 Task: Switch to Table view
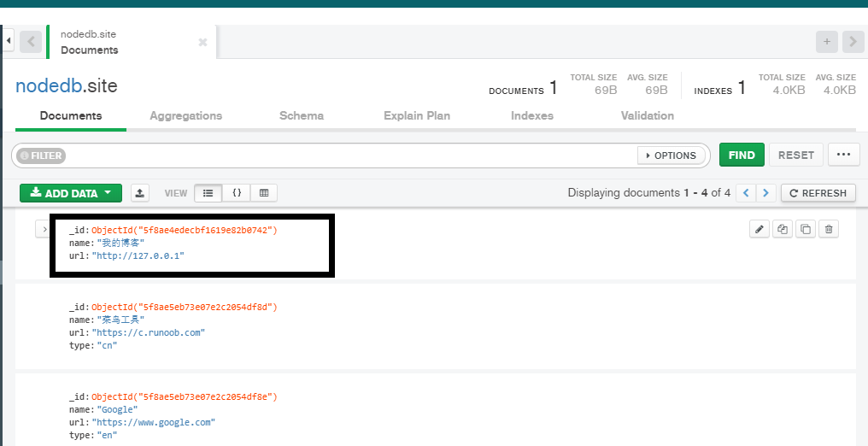point(264,193)
